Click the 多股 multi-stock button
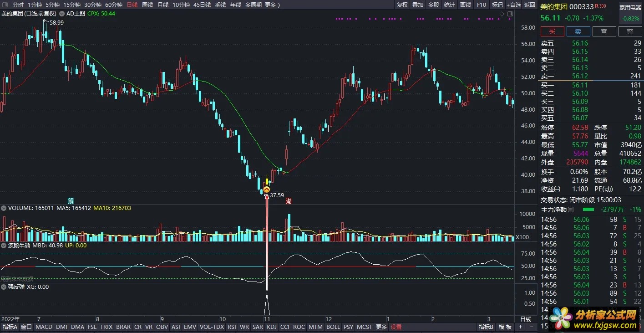Viewport: 644px width, 333px height. tap(433, 5)
